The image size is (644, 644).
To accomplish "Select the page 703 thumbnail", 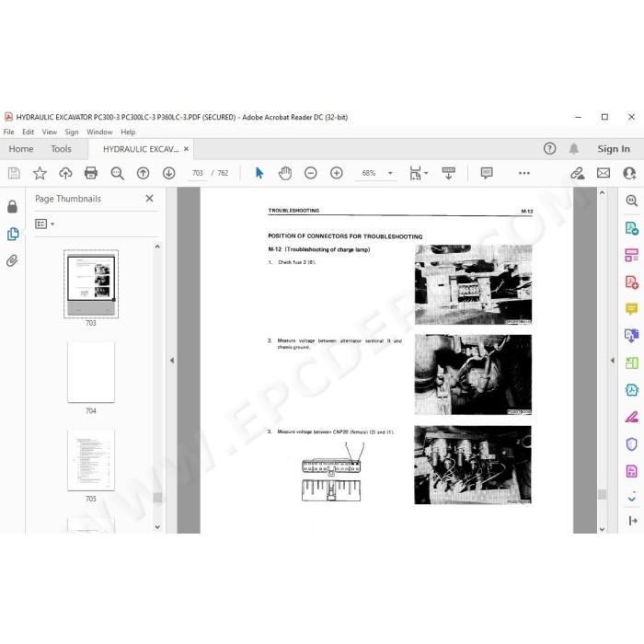I will click(91, 283).
